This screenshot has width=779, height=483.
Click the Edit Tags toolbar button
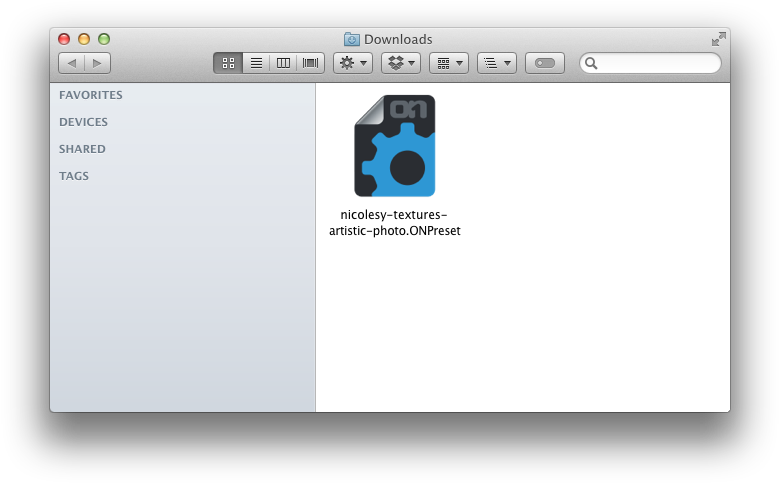[x=545, y=63]
